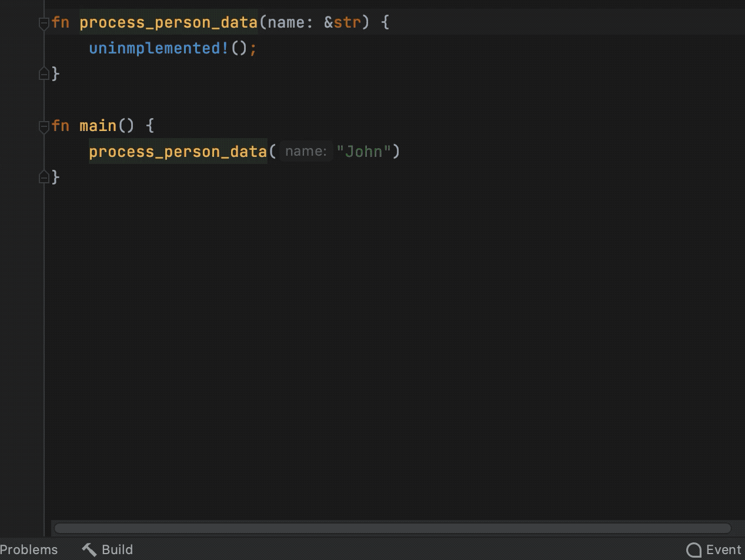Open the Event Log tool window
745x560 pixels.
714,549
